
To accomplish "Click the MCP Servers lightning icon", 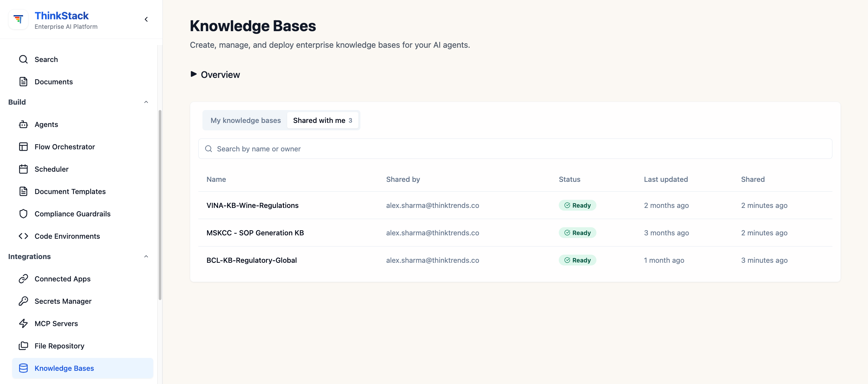I will [23, 323].
